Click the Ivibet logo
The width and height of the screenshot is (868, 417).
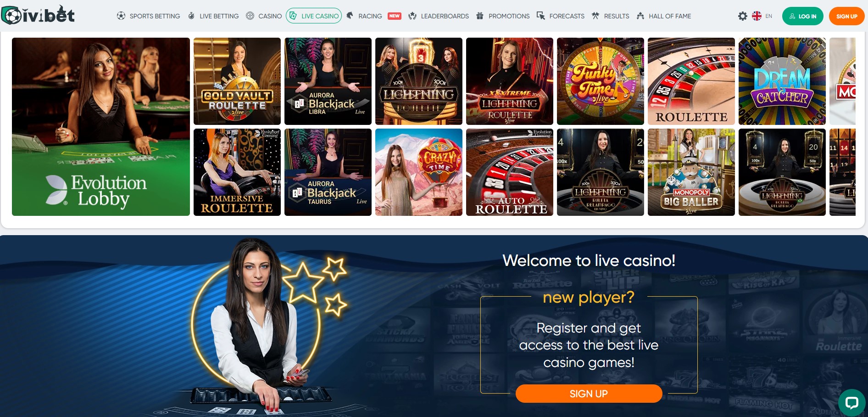coord(38,15)
